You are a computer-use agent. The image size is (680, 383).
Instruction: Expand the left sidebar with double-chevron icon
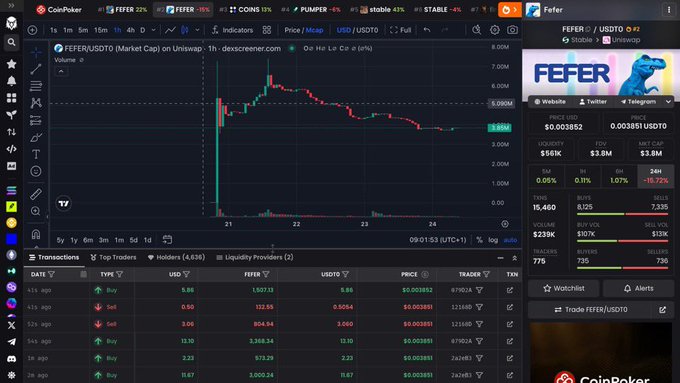pos(11,6)
